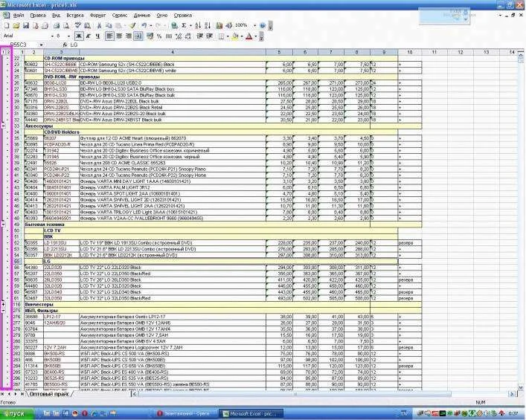Expand the Винчестеры outline group
The width and height of the screenshot is (526, 420).
[x=4, y=304]
